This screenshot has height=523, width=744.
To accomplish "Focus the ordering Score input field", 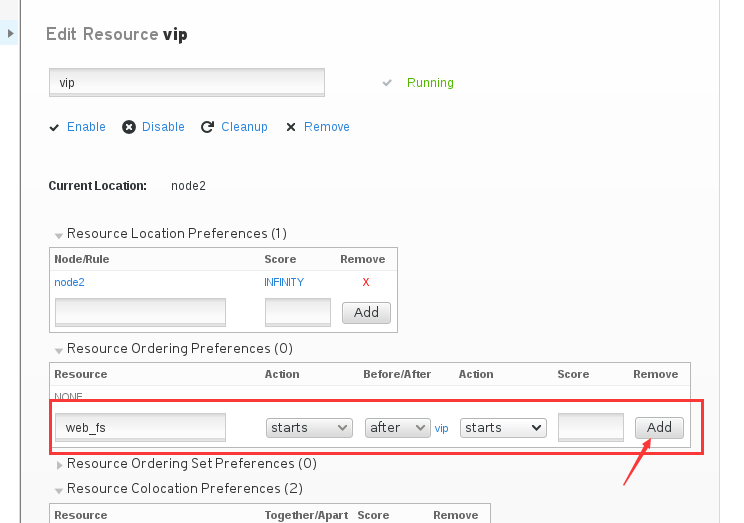I will click(x=591, y=427).
